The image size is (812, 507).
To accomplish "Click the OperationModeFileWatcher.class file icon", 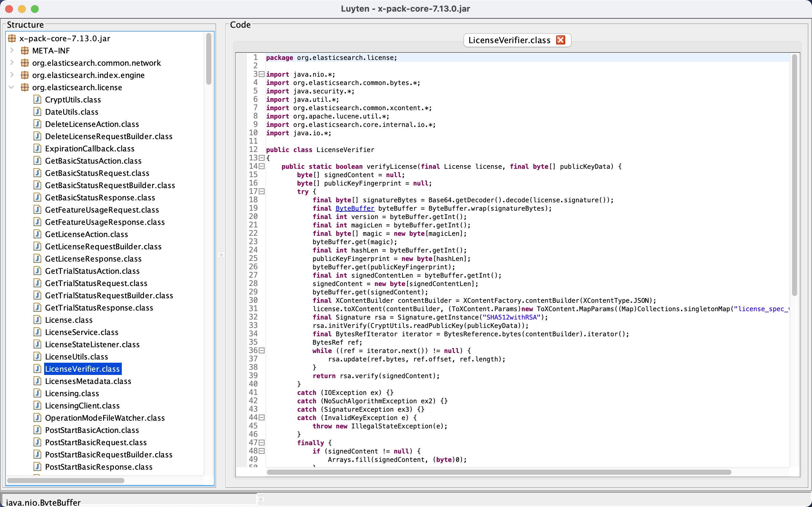I will [x=38, y=417].
